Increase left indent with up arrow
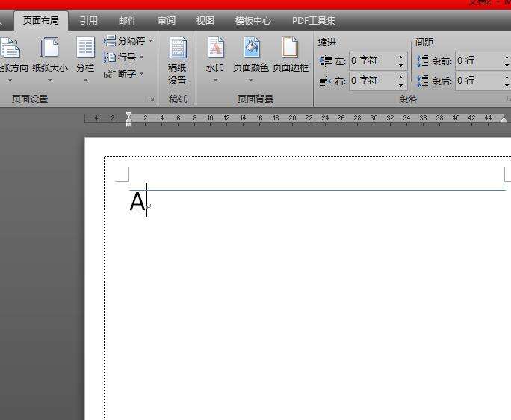This screenshot has height=420, width=511. 400,57
